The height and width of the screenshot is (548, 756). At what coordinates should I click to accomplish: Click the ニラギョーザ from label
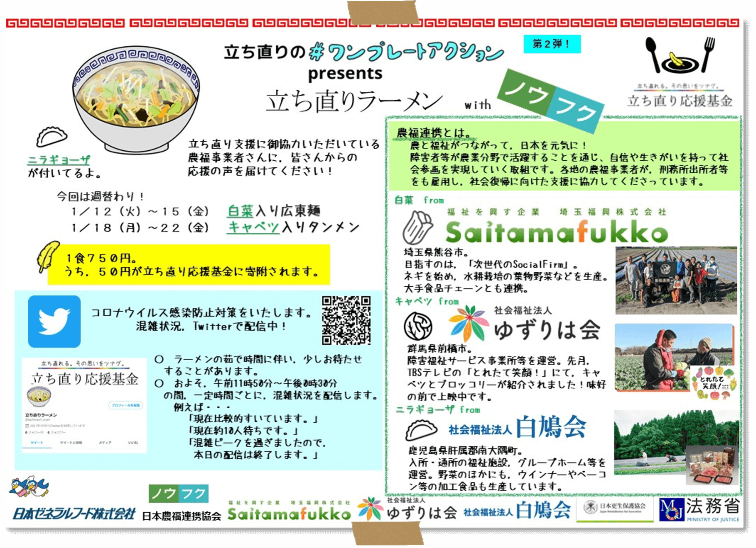click(438, 410)
